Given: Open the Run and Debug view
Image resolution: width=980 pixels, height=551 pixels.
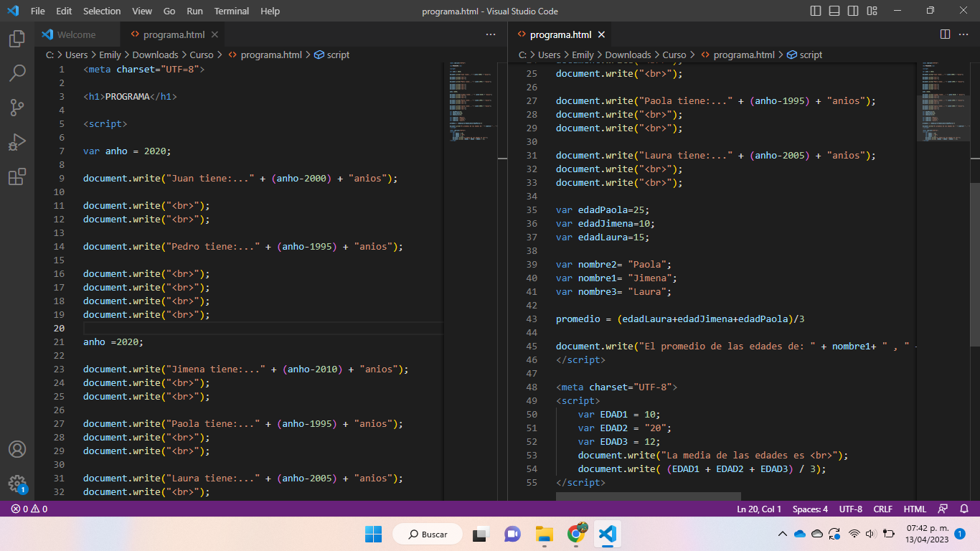Looking at the screenshot, I should [17, 142].
